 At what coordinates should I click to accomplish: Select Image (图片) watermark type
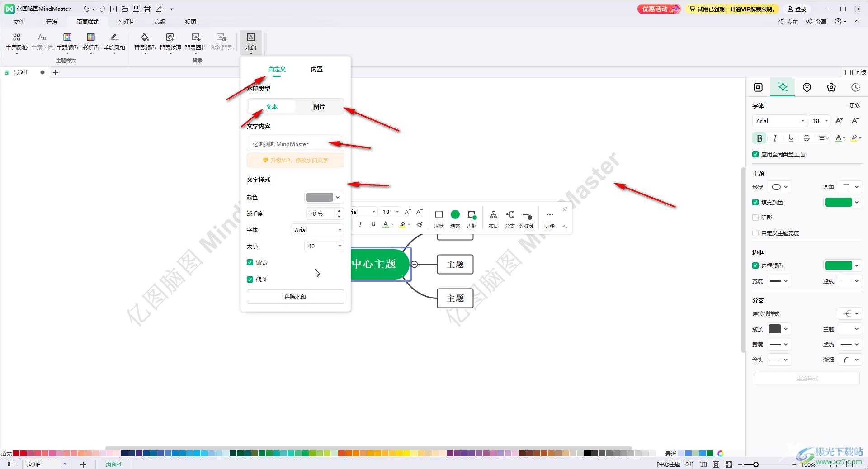point(319,107)
